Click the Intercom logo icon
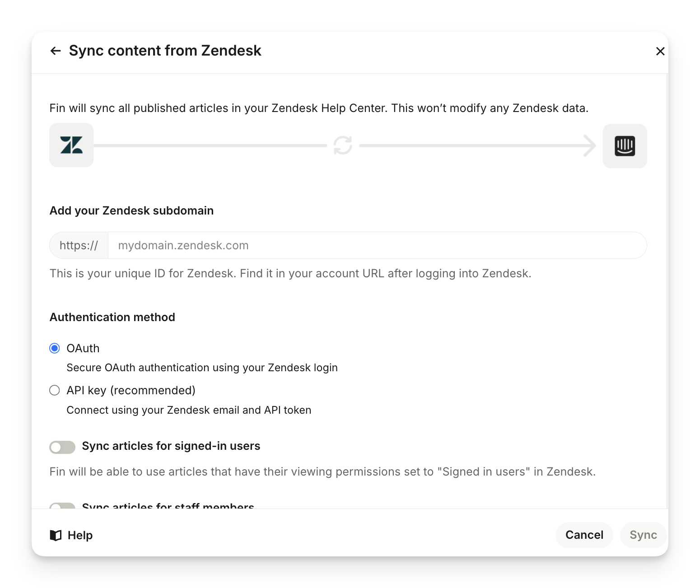The image size is (700, 588). (x=625, y=146)
